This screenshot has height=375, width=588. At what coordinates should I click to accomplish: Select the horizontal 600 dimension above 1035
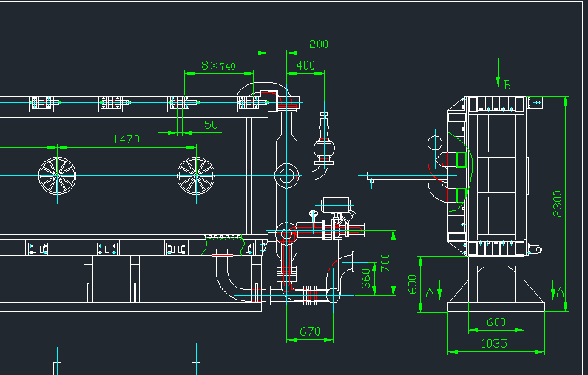point(496,322)
